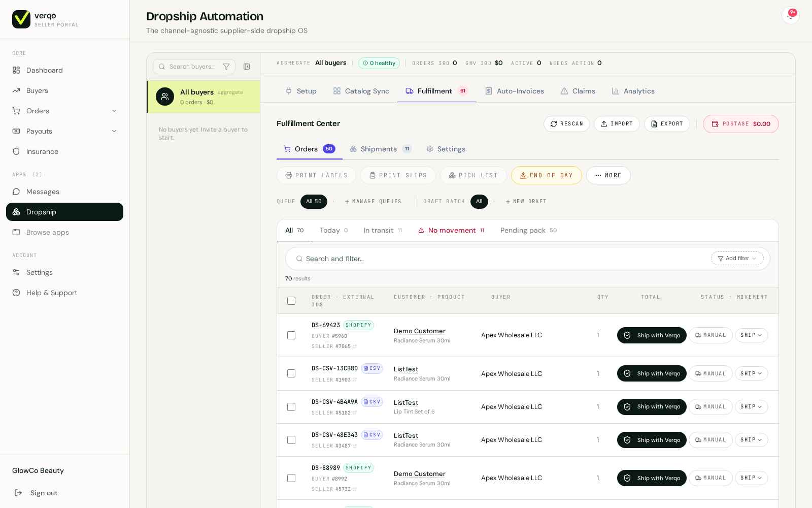Check the box for order DS-88989
Image resolution: width=812 pixels, height=508 pixels.
tap(291, 478)
